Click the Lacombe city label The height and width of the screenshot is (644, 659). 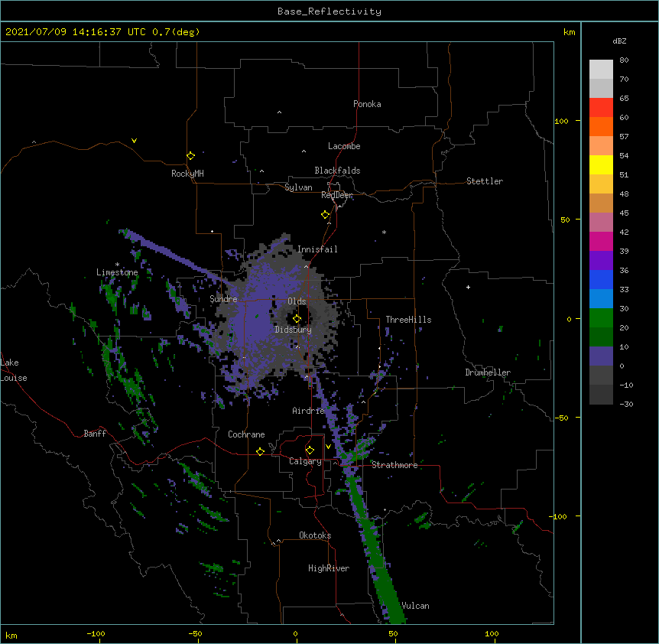344,146
